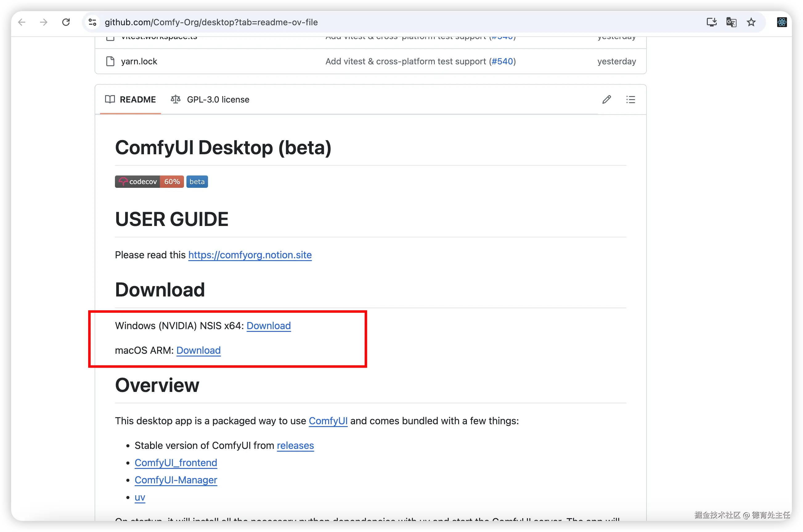Screen dimensions: 803x532
Task: Open the comfyorg.notion.site link
Action: (x=250, y=255)
